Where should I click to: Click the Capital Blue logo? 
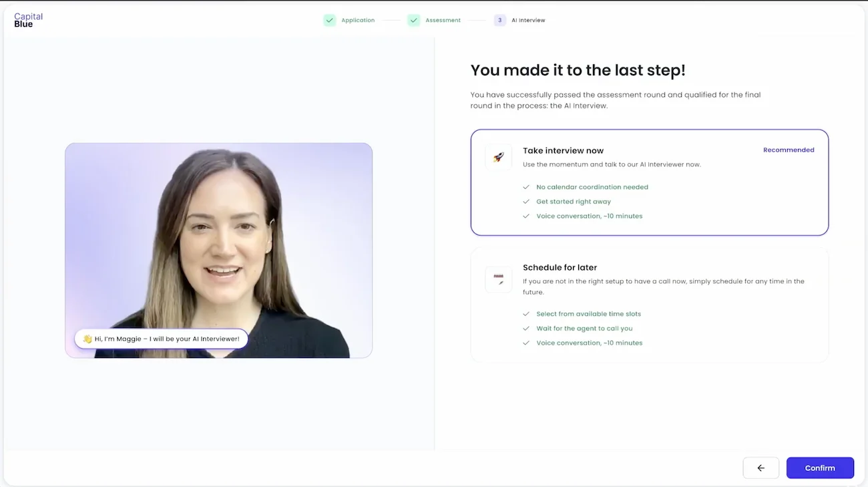(28, 20)
